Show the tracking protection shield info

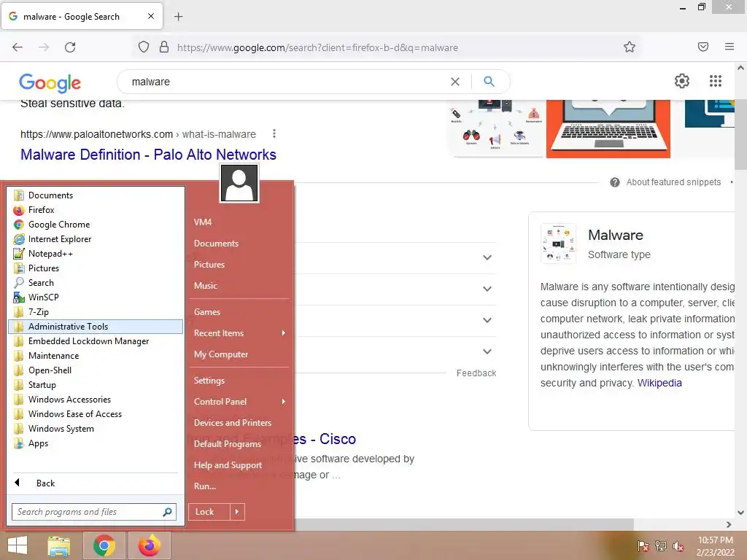(x=144, y=47)
